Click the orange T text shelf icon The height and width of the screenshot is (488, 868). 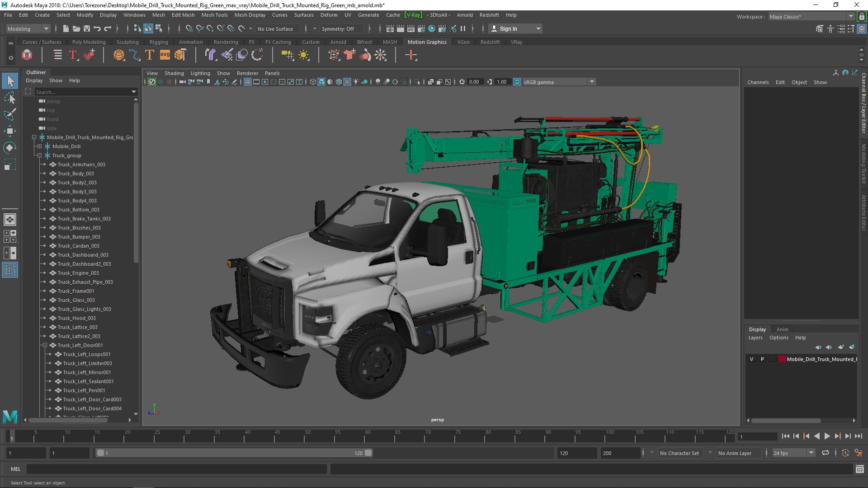(150, 55)
